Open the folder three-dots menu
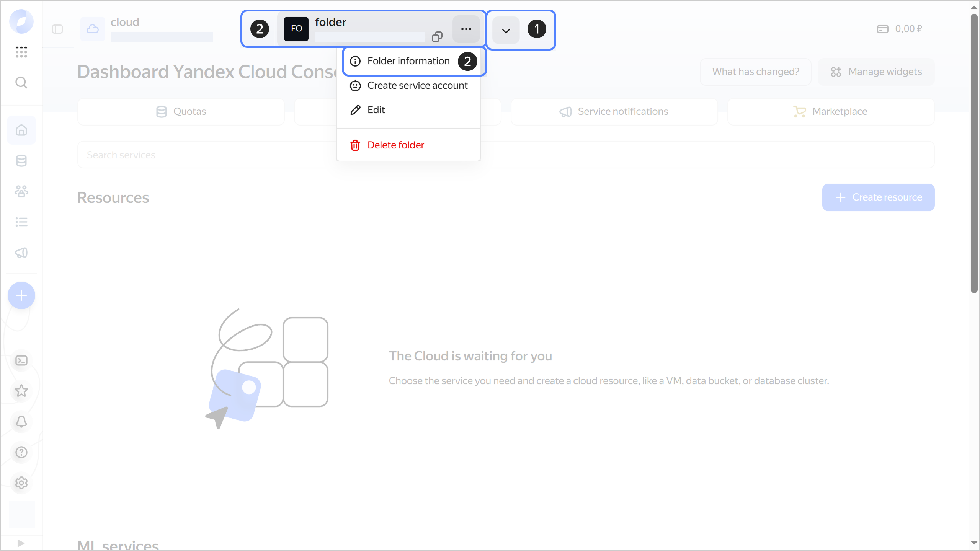 pyautogui.click(x=466, y=29)
